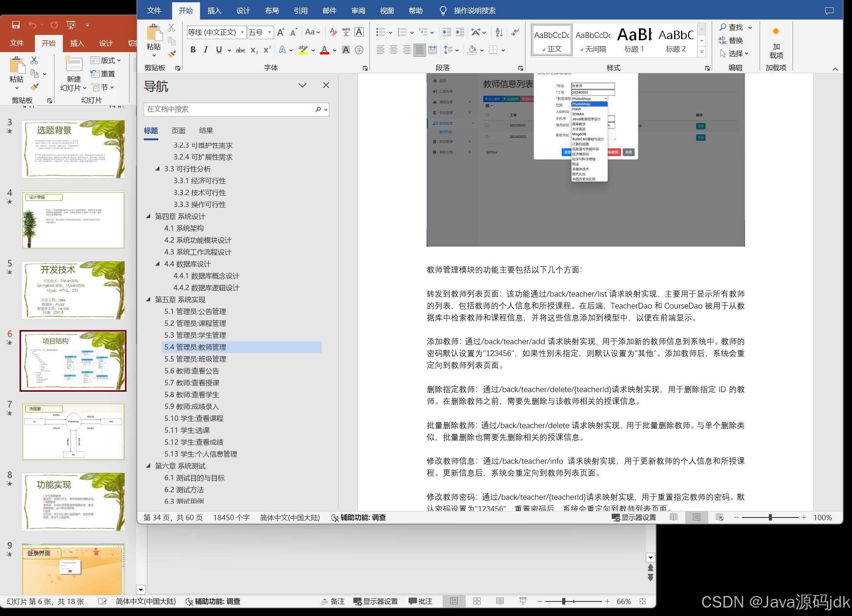The width and height of the screenshot is (852, 616).
Task: Open Word 布局 ribbon tab
Action: [x=272, y=11]
